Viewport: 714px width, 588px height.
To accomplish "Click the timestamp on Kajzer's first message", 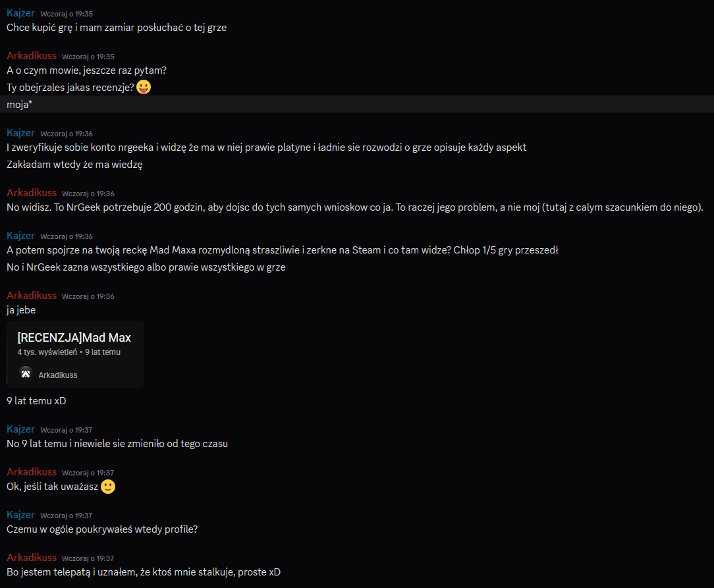I will coord(67,14).
